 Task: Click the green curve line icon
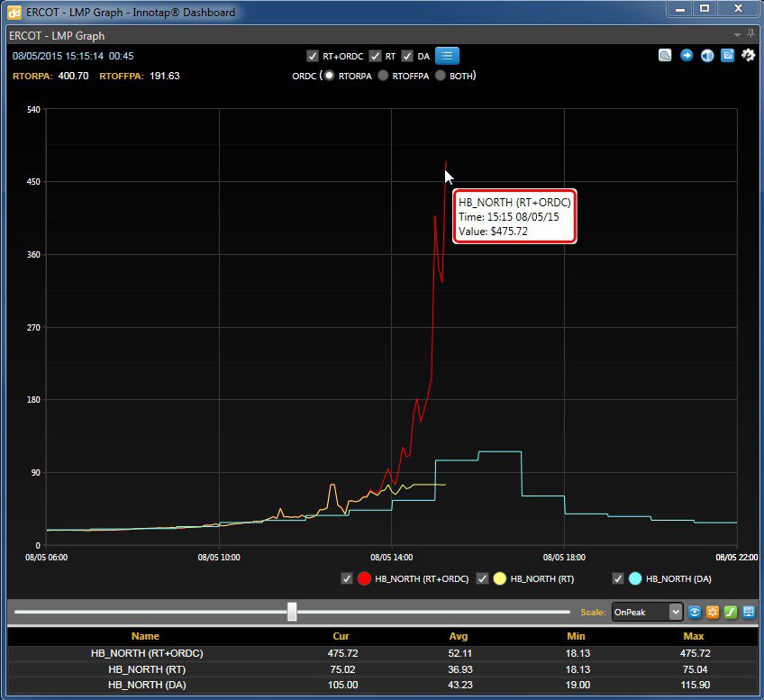pos(731,612)
